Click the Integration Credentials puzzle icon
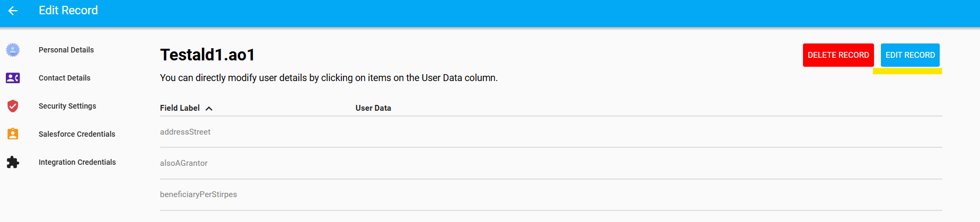Viewport: 980px width, 222px height. click(13, 162)
